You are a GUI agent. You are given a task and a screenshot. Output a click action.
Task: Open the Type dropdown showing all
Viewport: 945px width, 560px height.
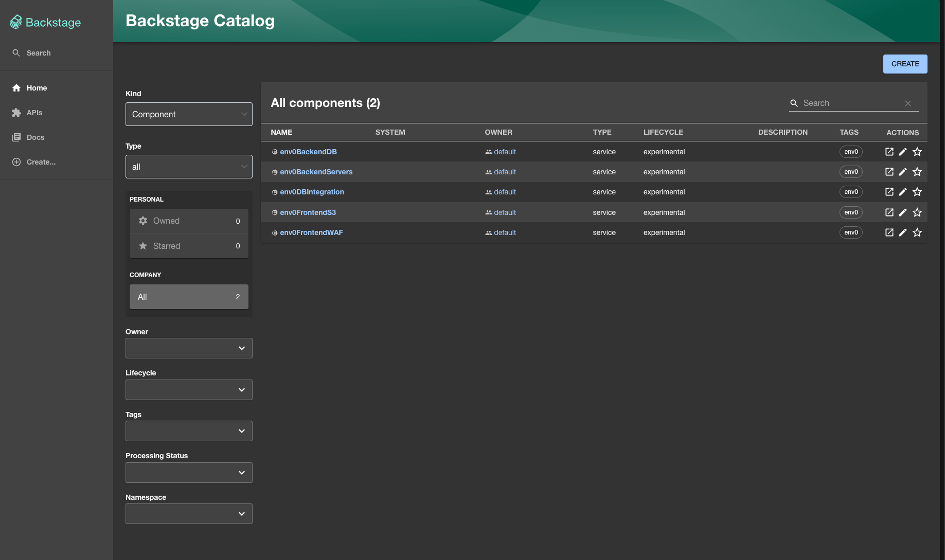[189, 167]
